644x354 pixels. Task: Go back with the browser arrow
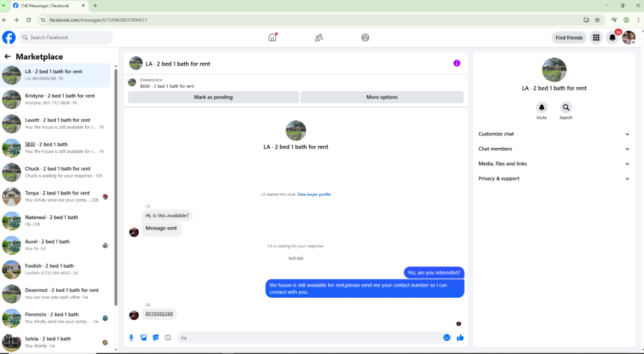click(5, 20)
